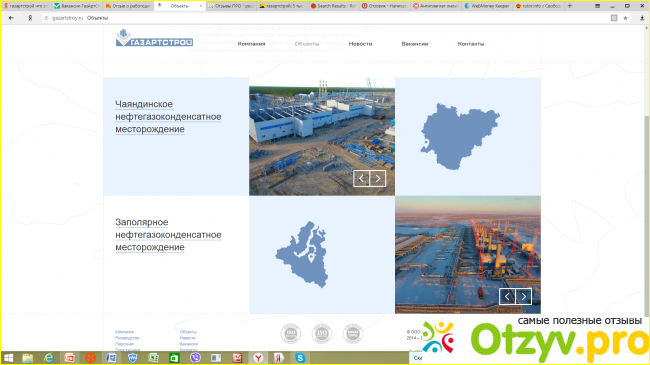The image size is (650, 365).
Task: Show next photo of Чаяндинское field
Action: (x=378, y=178)
